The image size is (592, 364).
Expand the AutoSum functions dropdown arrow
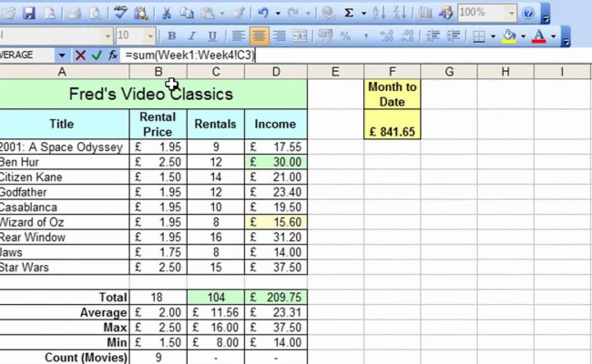(x=363, y=14)
